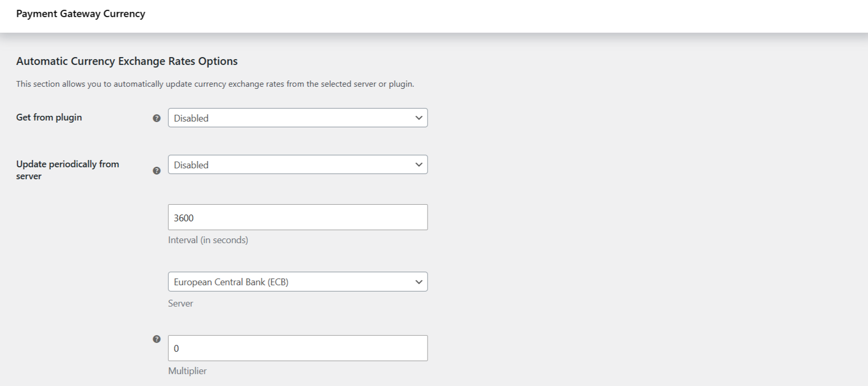Click help icon for Update periodically from server
The width and height of the screenshot is (868, 386).
pyautogui.click(x=156, y=170)
